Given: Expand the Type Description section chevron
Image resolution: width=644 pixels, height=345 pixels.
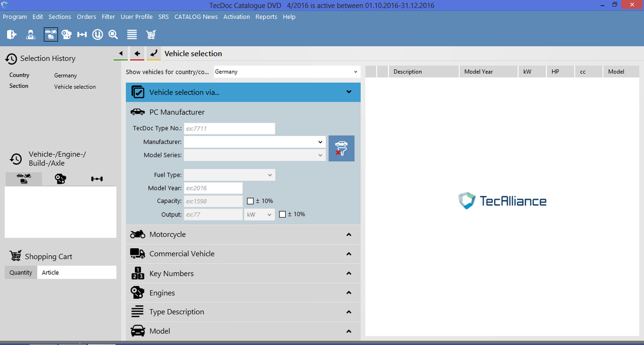Looking at the screenshot, I should click(x=349, y=312).
